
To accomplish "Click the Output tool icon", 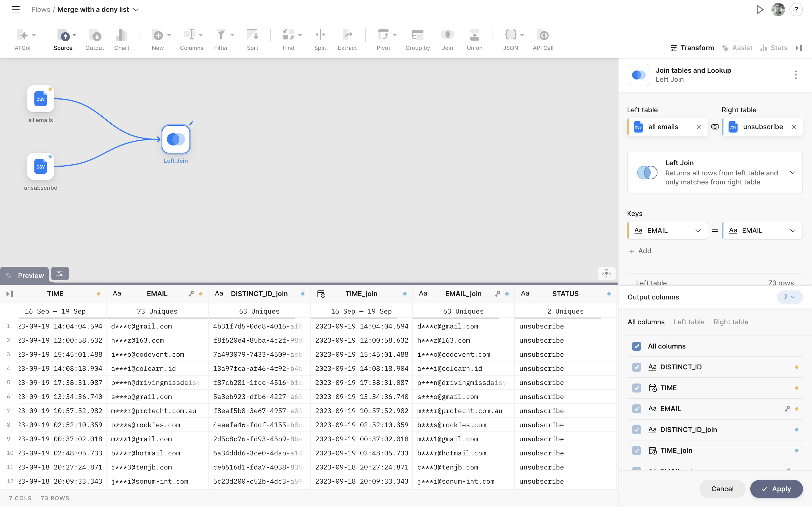I will (95, 35).
